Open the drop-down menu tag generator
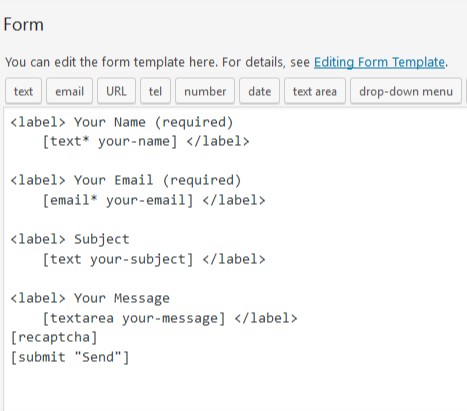The width and height of the screenshot is (467, 411). click(x=406, y=91)
